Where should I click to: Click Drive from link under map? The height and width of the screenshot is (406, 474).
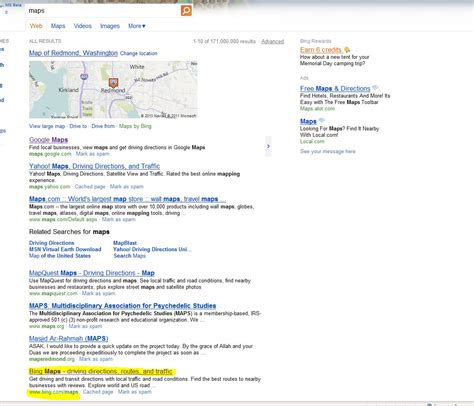click(103, 126)
